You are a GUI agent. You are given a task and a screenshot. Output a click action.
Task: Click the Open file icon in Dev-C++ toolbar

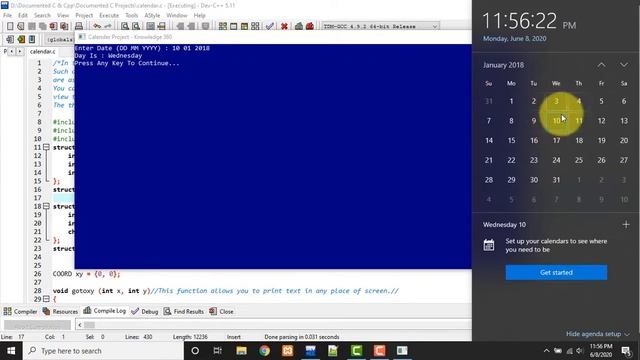click(x=20, y=26)
